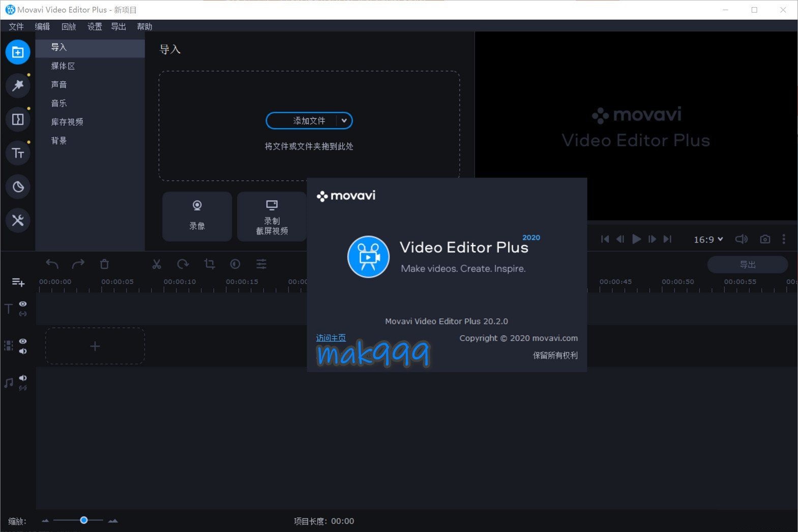Toggle the preview volume speaker
Screen dimensions: 798x532
[x=742, y=239]
